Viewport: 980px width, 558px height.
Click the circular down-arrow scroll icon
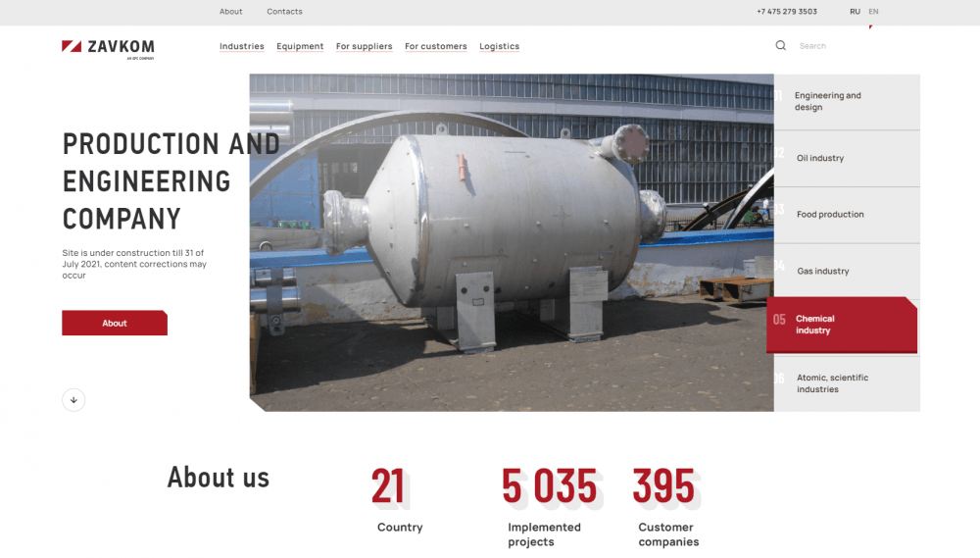coord(73,400)
